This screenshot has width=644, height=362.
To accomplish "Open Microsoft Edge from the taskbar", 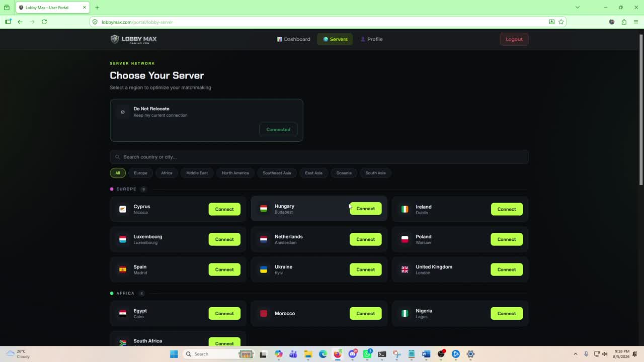I will pos(323,354).
